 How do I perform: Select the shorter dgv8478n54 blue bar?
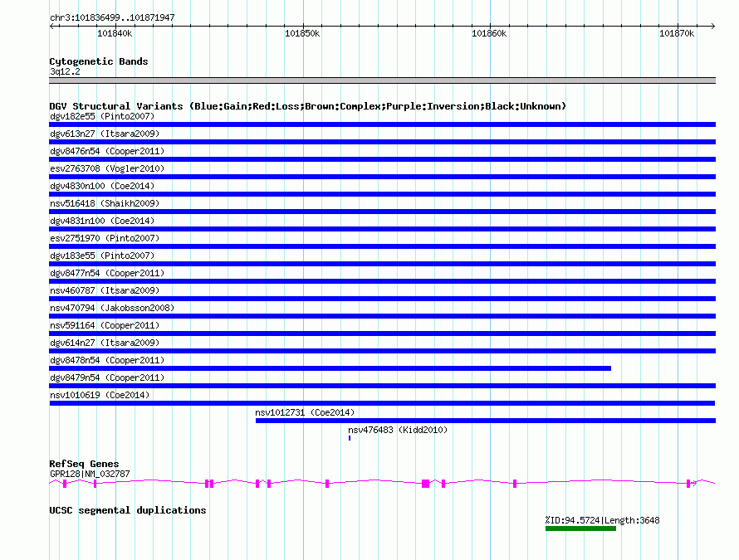(x=330, y=368)
